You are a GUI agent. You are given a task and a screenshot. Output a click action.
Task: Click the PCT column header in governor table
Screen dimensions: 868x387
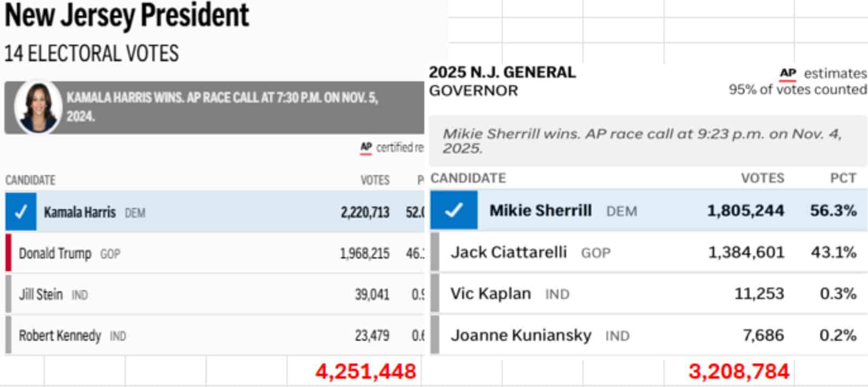[x=843, y=178]
